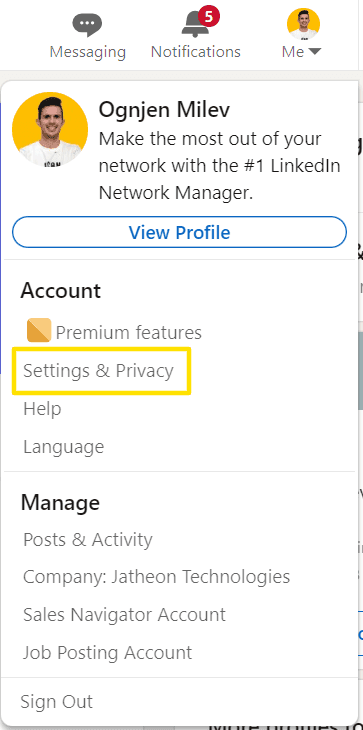Click the Notifications label in nav bar
Image resolution: width=363 pixels, height=730 pixels.
click(x=195, y=52)
